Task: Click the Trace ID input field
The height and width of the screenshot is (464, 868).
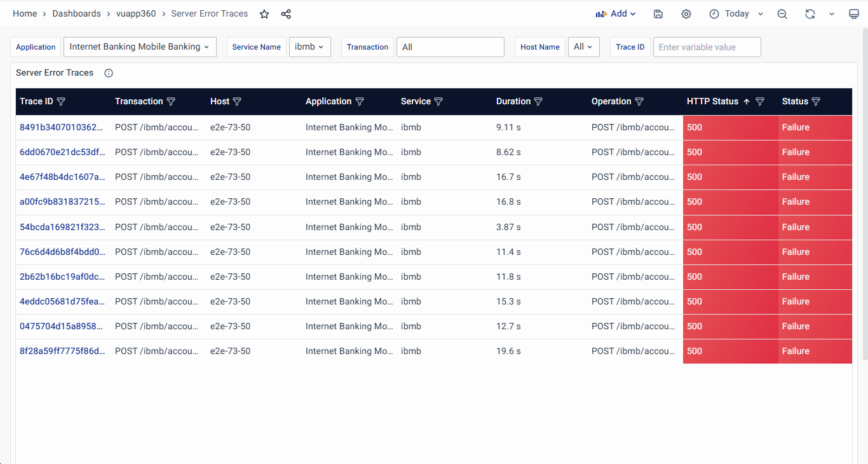Action: [x=707, y=47]
